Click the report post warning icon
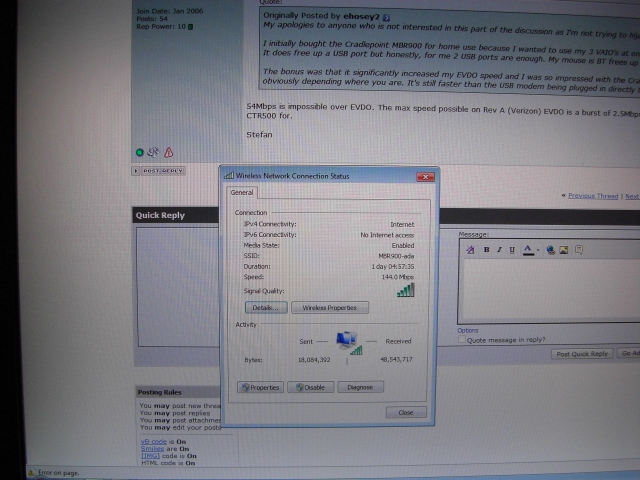The height and width of the screenshot is (480, 640). pos(169,153)
